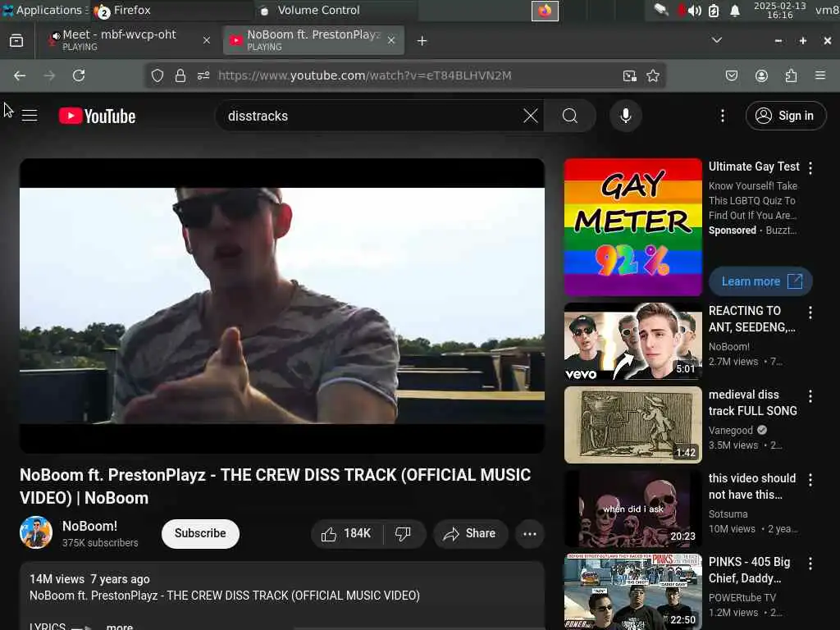
Task: Open the 'REACTING TO ANT, SEEDENG' title
Action: [751, 319]
